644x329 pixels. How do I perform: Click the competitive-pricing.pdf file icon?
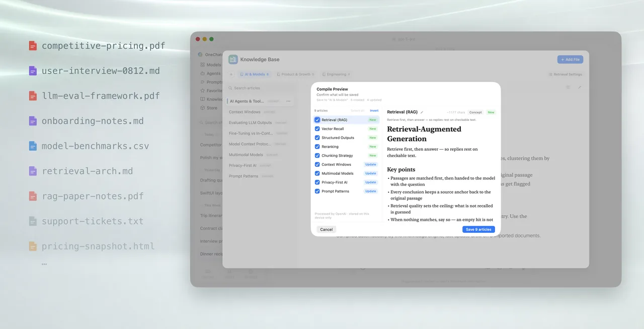33,46
